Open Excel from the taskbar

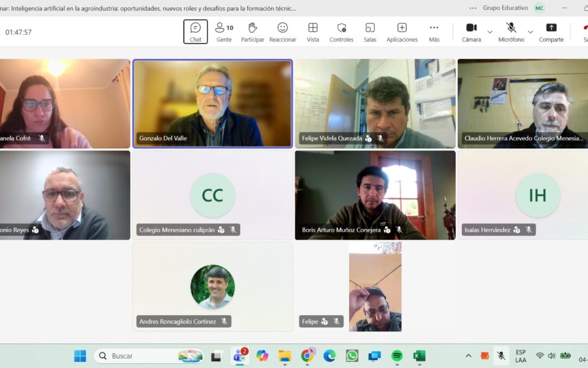(419, 355)
